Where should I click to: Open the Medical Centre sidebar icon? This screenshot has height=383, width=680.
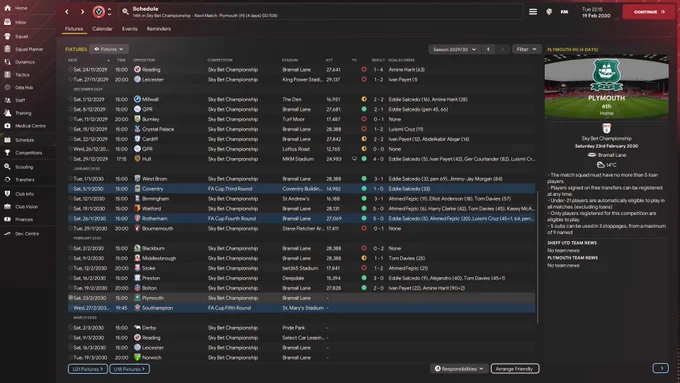[x=7, y=126]
